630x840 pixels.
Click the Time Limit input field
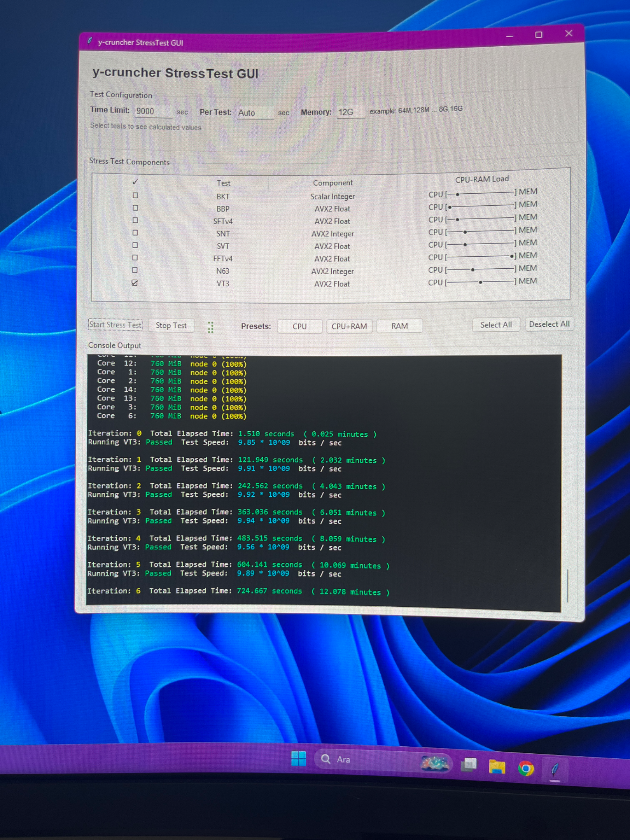point(153,111)
